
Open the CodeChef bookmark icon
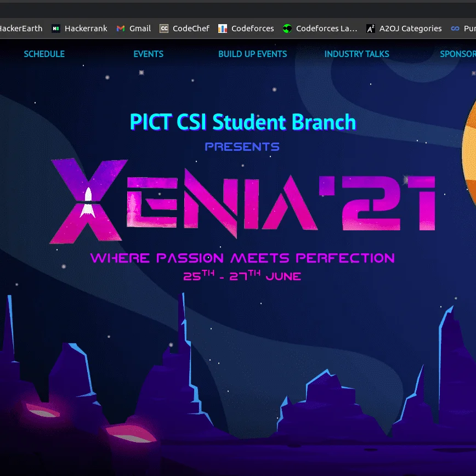coord(164,29)
